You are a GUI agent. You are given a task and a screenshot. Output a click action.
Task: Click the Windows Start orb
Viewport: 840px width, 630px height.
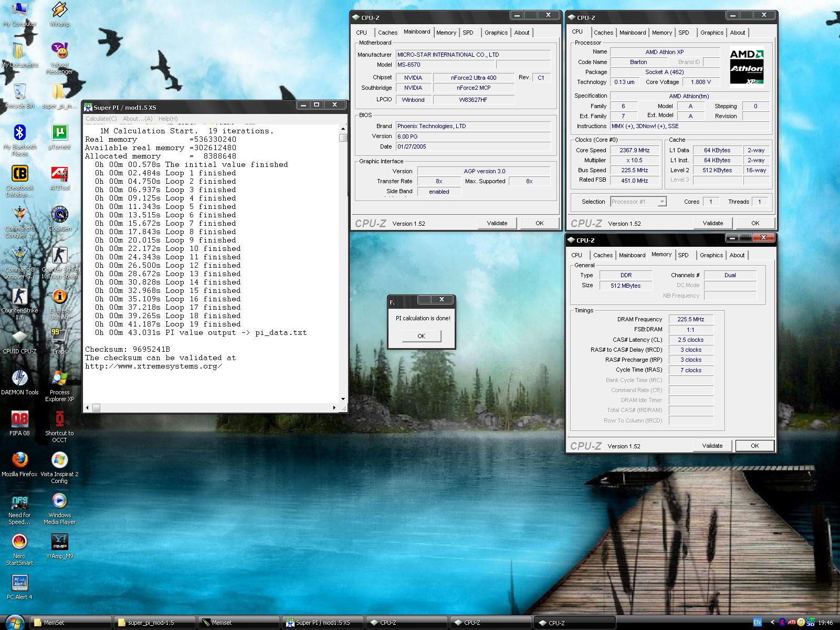(x=15, y=623)
